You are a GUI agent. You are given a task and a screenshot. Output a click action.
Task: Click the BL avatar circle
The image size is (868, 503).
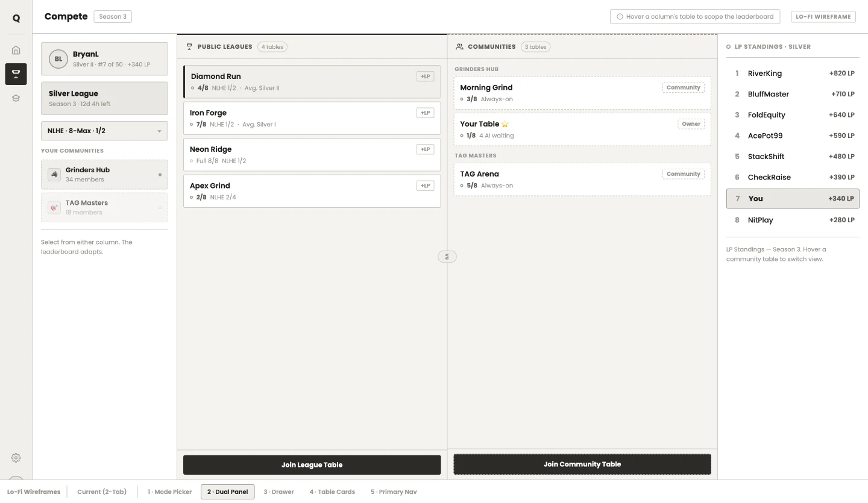pos(58,58)
